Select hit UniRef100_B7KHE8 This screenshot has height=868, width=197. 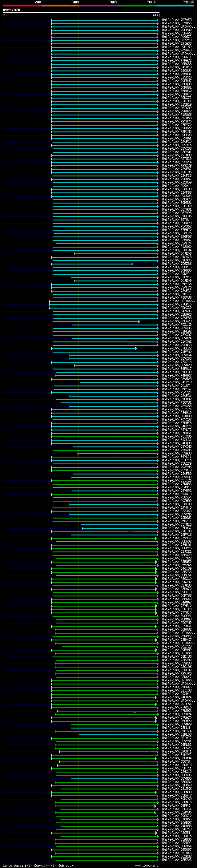coord(177,422)
